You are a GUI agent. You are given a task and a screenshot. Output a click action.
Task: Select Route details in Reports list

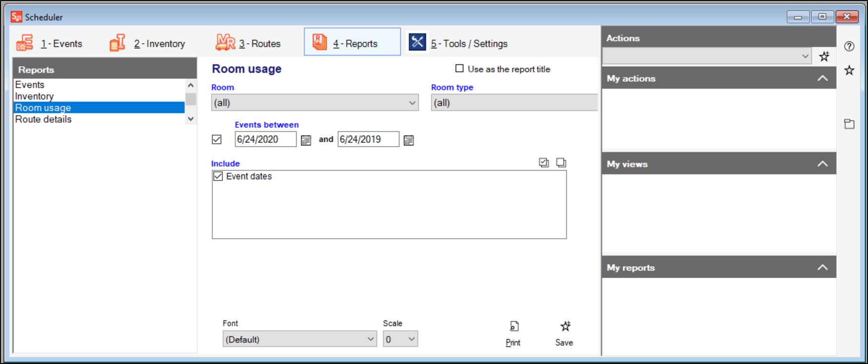(x=44, y=119)
